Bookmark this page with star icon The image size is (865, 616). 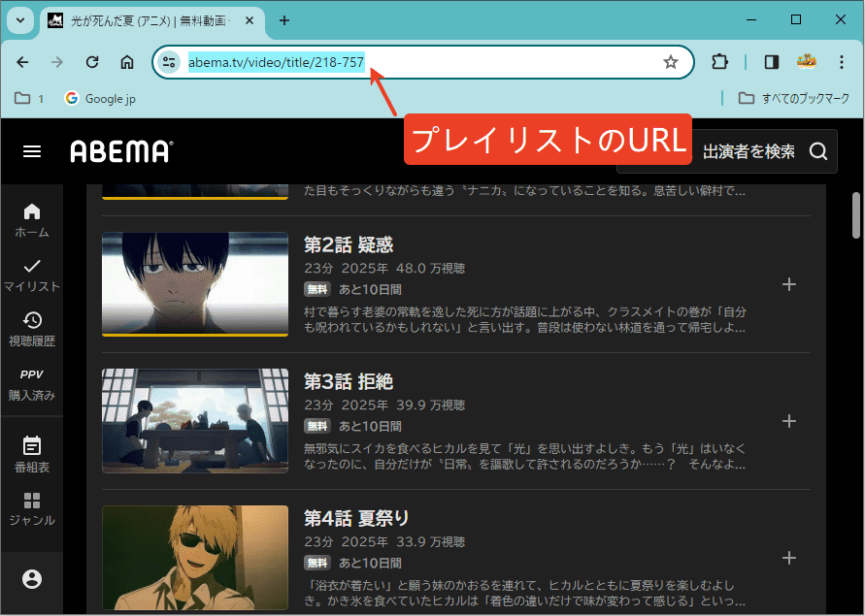click(670, 62)
